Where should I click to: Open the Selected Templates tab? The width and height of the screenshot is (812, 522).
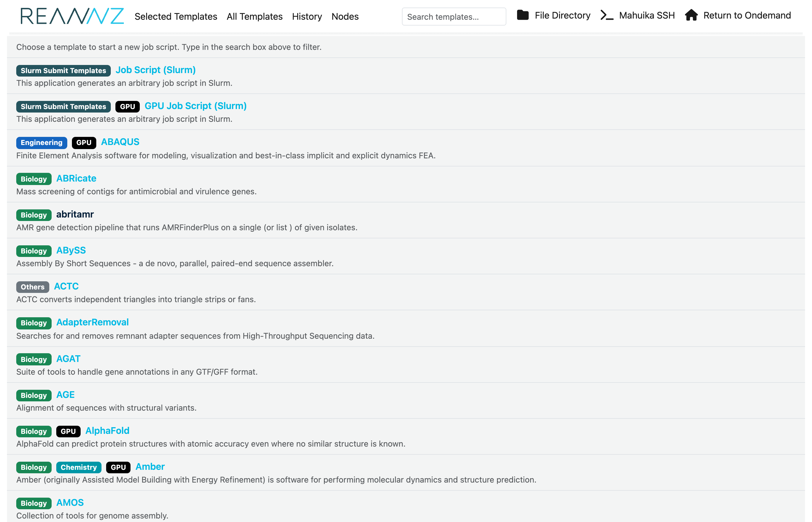click(x=175, y=16)
